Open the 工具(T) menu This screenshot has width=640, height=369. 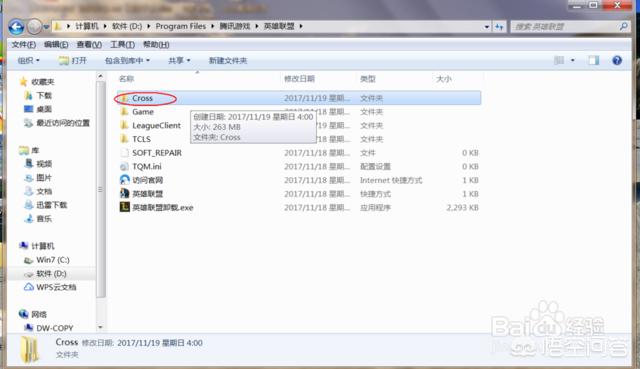[x=122, y=44]
